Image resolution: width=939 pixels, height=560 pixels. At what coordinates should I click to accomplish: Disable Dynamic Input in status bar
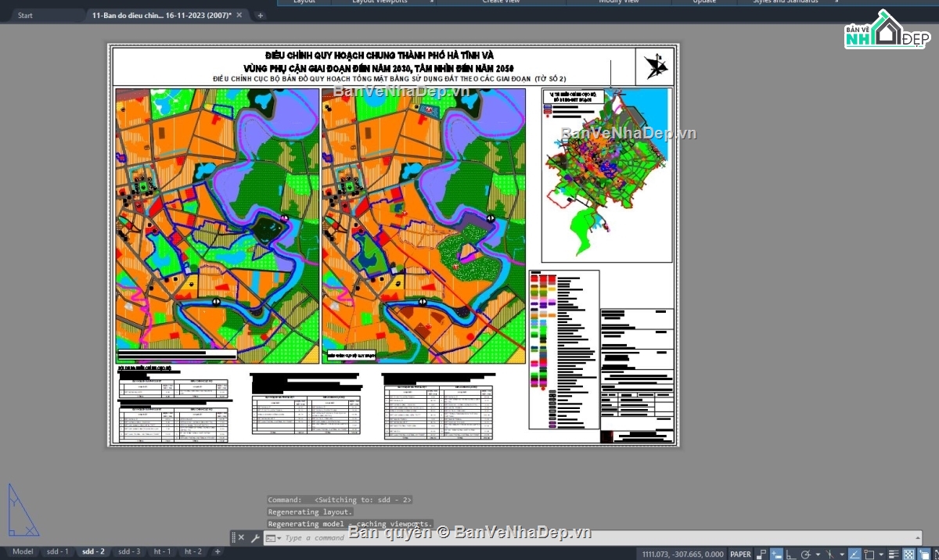coord(776,554)
